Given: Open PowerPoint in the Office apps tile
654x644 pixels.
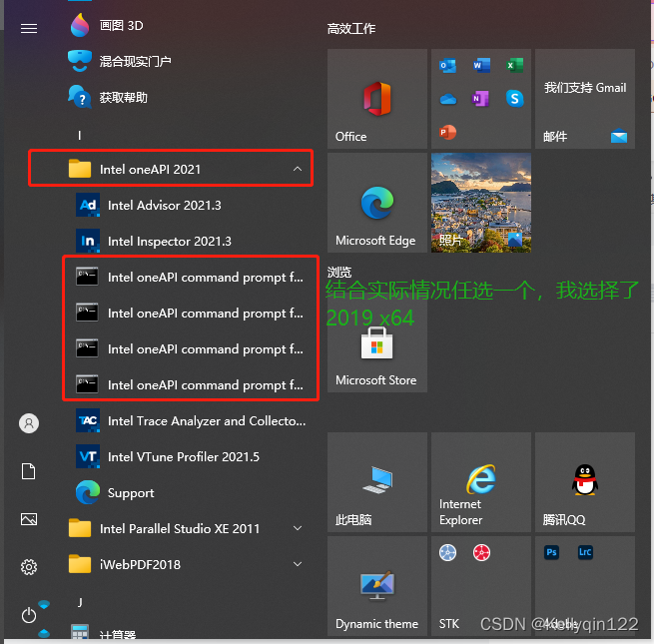Looking at the screenshot, I should point(448,132).
